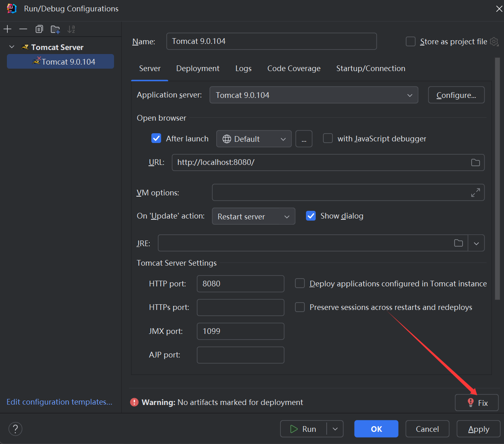Disable the After launch checkbox
The height and width of the screenshot is (444, 504).
pyautogui.click(x=156, y=139)
